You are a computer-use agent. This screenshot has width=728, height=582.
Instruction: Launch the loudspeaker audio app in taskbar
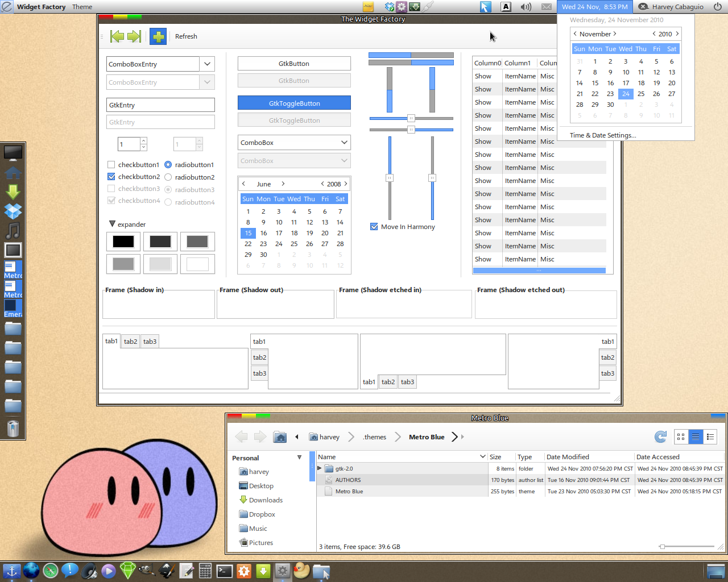pyautogui.click(x=89, y=571)
